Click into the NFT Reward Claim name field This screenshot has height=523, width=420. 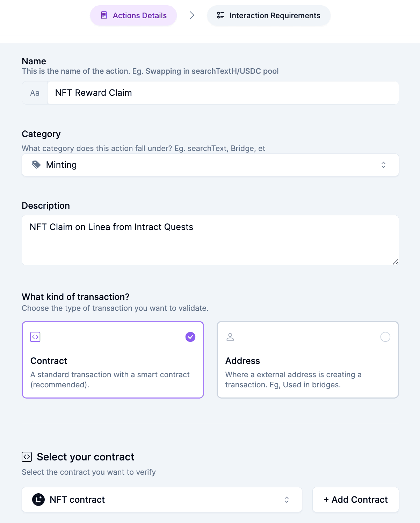(223, 93)
